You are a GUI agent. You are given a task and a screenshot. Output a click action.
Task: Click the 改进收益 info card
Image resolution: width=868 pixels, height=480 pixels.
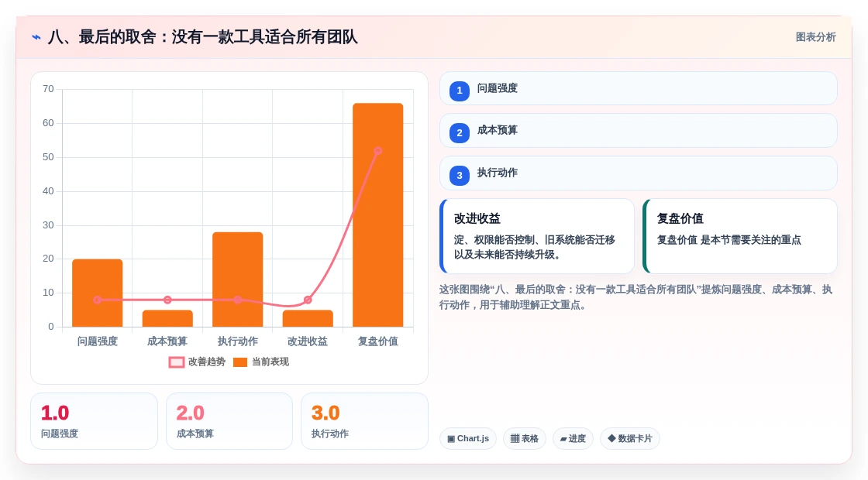click(537, 236)
